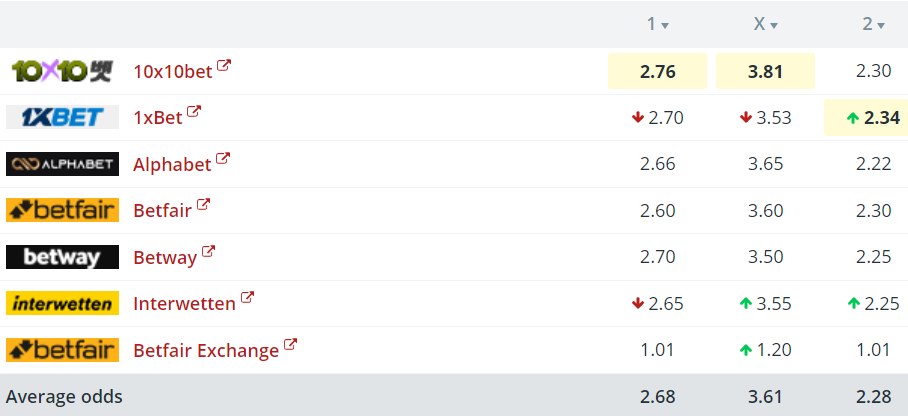Screen dimensions: 908x416
Task: Open the 10x10bet bookmaker link
Action: (173, 71)
